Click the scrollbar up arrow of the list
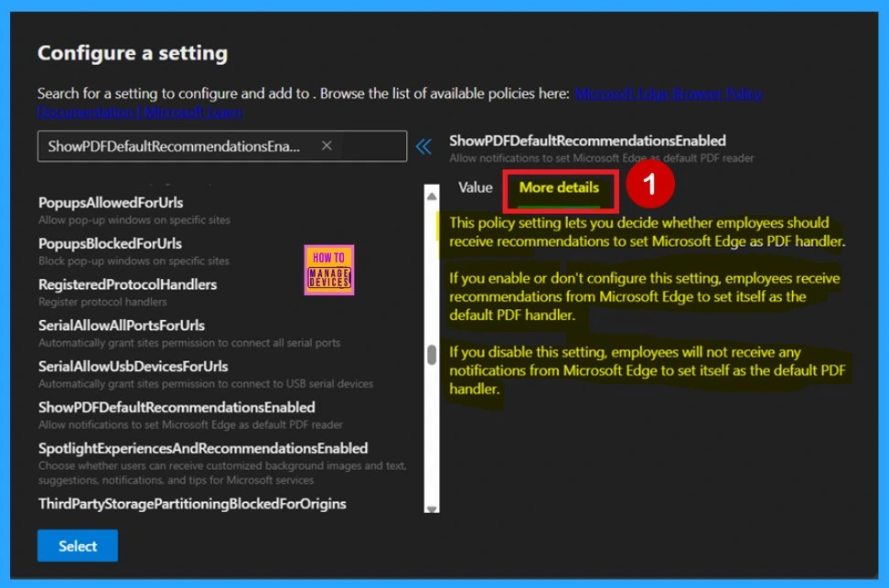Viewport: 889px width, 588px height. pyautogui.click(x=432, y=196)
